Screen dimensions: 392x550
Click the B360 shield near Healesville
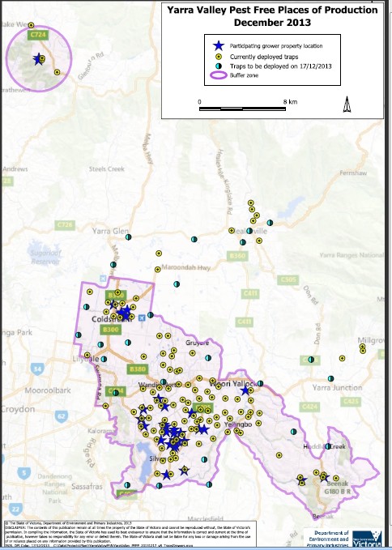coord(237,256)
